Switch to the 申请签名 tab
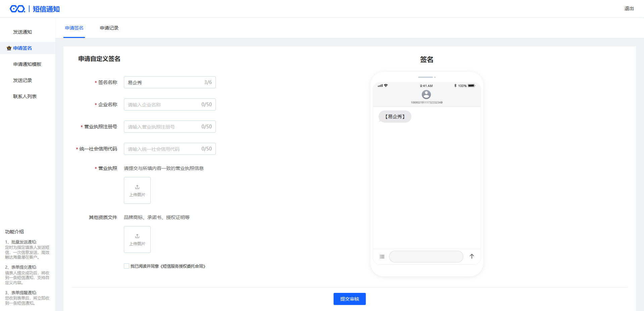This screenshot has width=644, height=311. (x=74, y=28)
